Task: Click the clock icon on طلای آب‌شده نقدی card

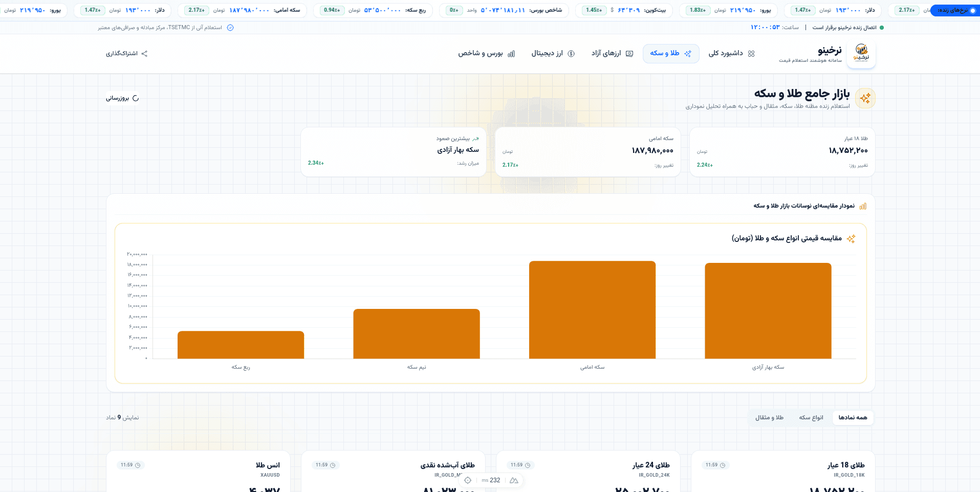Action: (333, 465)
